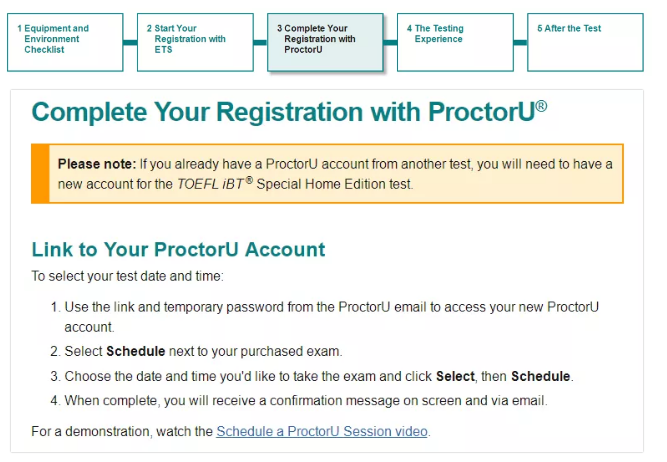This screenshot has width=667, height=462.
Task: Click the 'To select your test date and time' text
Action: tap(128, 276)
